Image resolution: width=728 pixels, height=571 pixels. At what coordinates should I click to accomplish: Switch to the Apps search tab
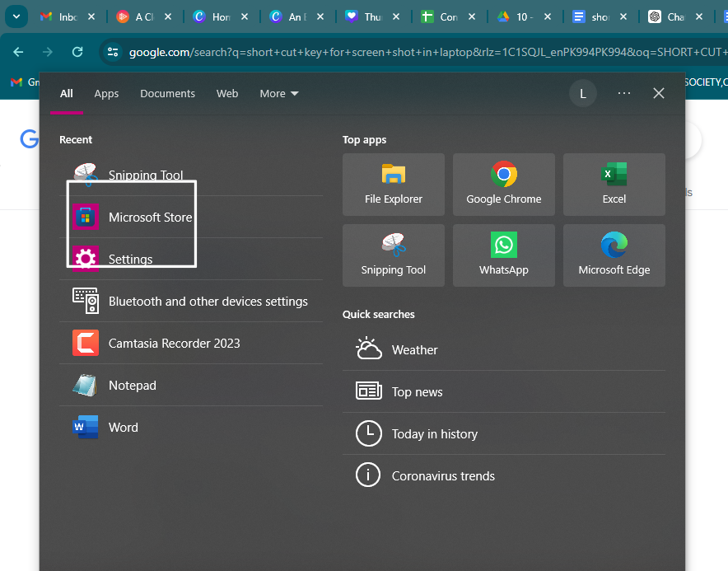pyautogui.click(x=106, y=93)
